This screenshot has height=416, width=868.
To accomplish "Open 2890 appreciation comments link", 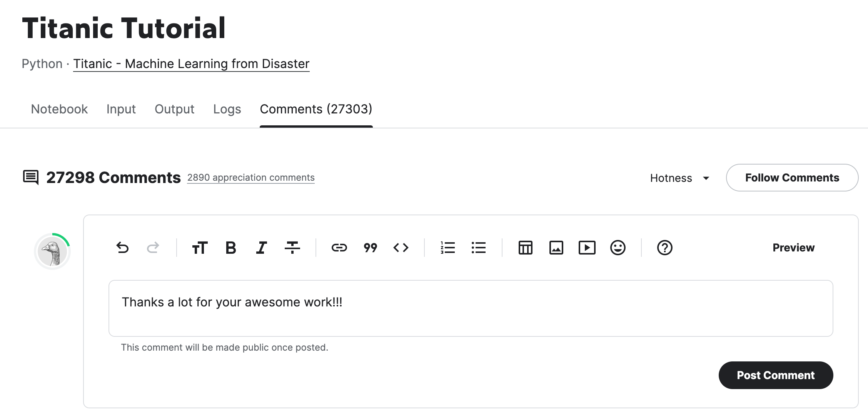I will point(251,178).
